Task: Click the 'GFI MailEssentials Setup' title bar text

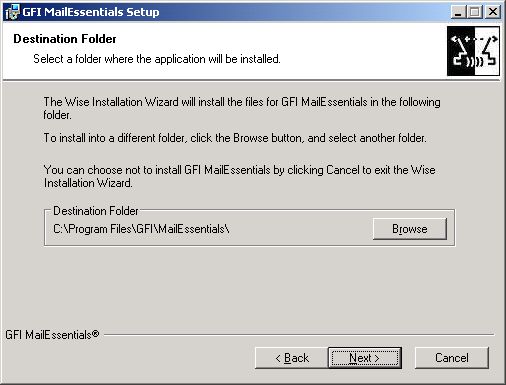Action: click(91, 12)
